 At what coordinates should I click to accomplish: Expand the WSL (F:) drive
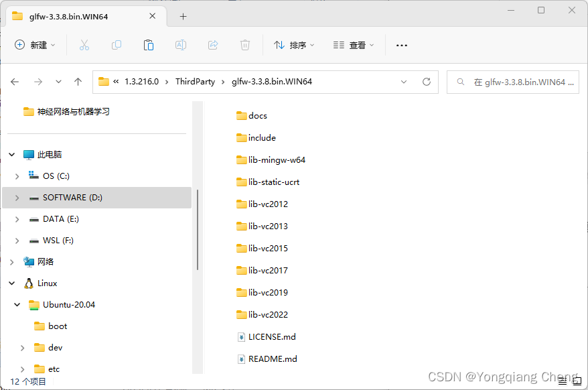click(17, 241)
